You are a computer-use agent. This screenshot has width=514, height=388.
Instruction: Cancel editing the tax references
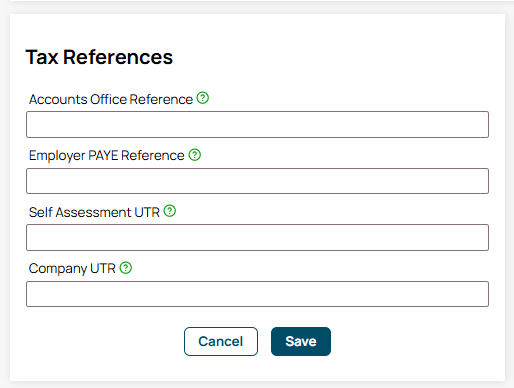221,341
